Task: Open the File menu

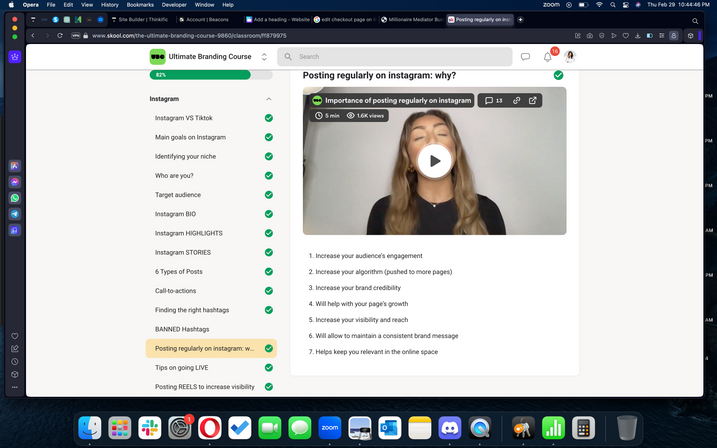Action: [51, 5]
